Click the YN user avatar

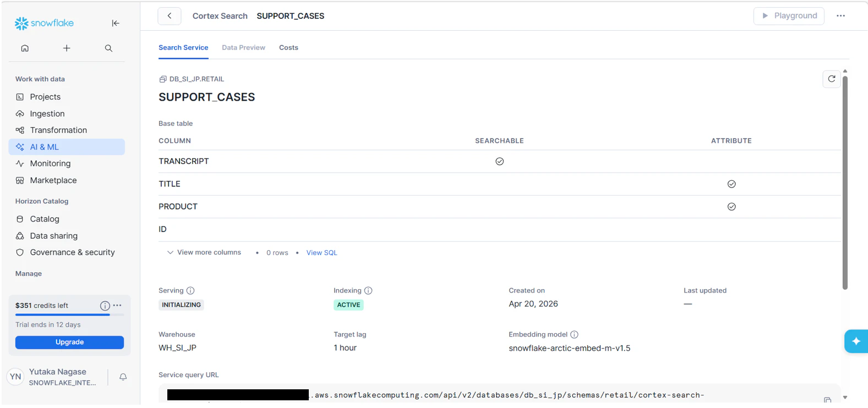coord(15,377)
